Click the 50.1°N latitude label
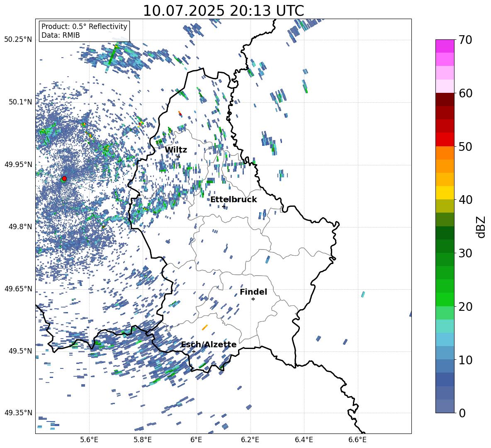Screen dimensions: 491x448 point(20,102)
